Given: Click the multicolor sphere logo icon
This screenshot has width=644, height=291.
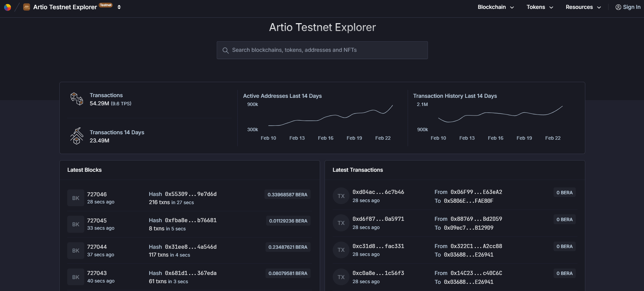Looking at the screenshot, I should [x=7, y=7].
